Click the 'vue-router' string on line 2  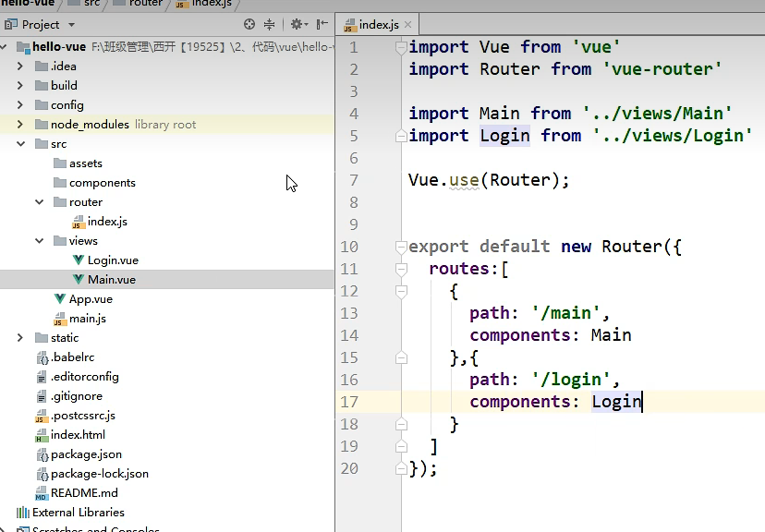pyautogui.click(x=662, y=69)
